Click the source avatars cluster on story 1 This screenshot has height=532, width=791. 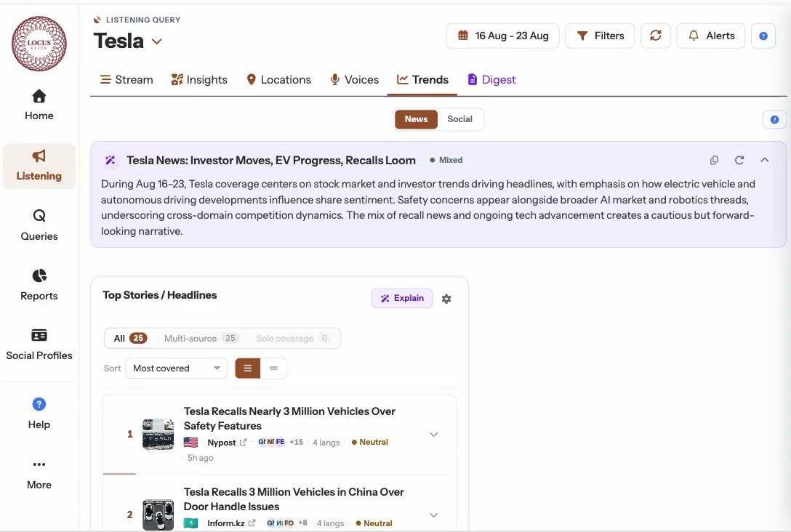(271, 442)
